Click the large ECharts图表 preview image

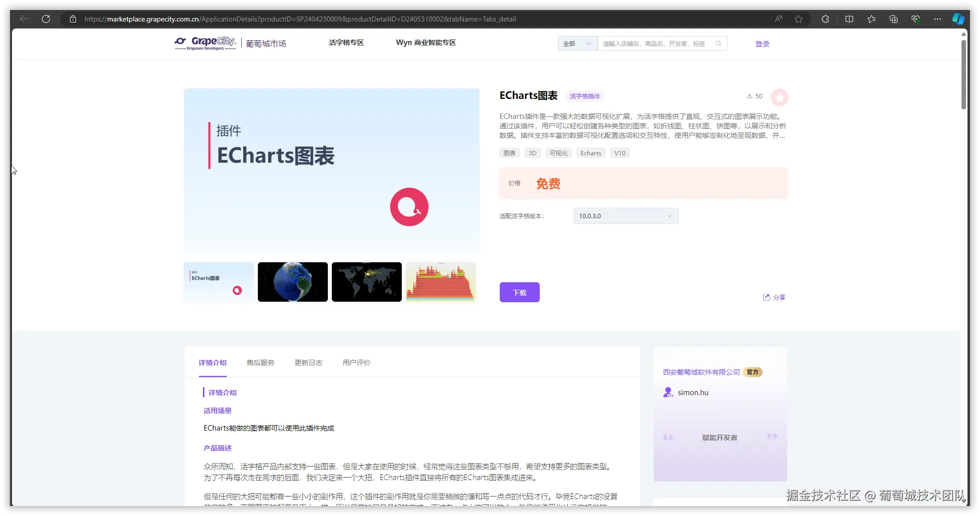(x=332, y=171)
